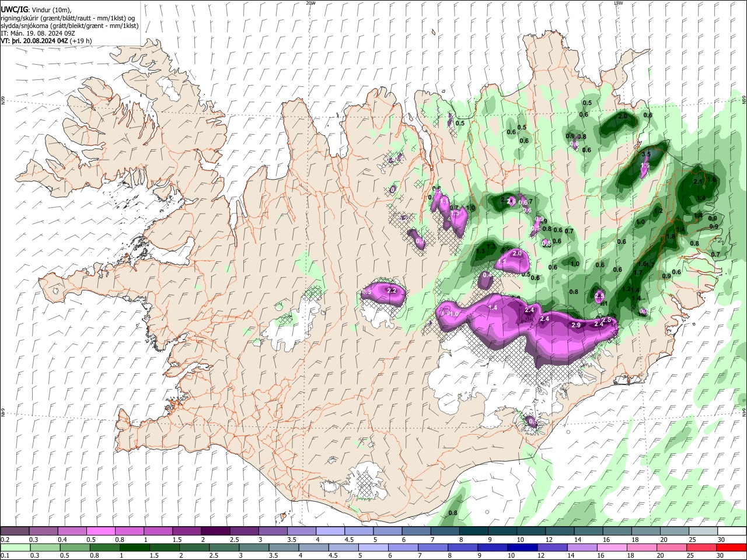Image resolution: width=747 pixels, height=560 pixels.
Task: Click the '15W' longitude label at top
Action: (618, 3)
